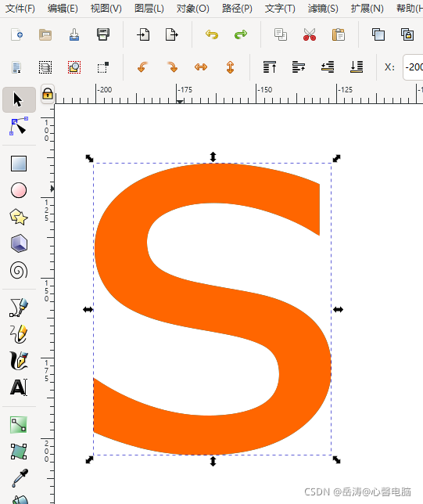Select the Pencil freehand tool
The image size is (423, 504).
19,334
